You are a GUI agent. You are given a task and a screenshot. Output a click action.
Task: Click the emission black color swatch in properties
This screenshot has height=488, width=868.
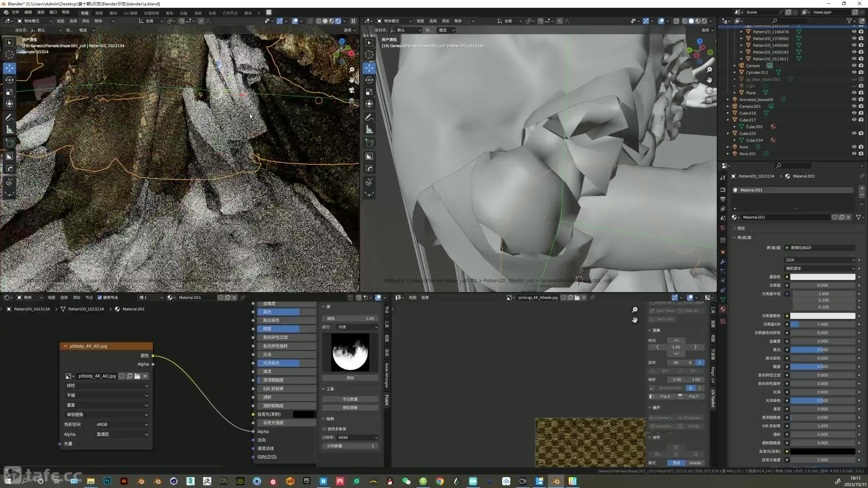tap(823, 451)
